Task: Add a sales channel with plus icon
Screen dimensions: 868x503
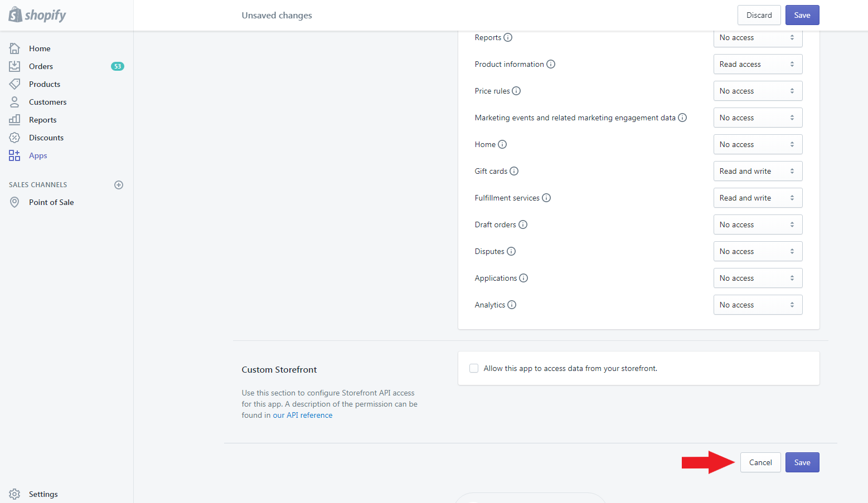Action: [119, 185]
